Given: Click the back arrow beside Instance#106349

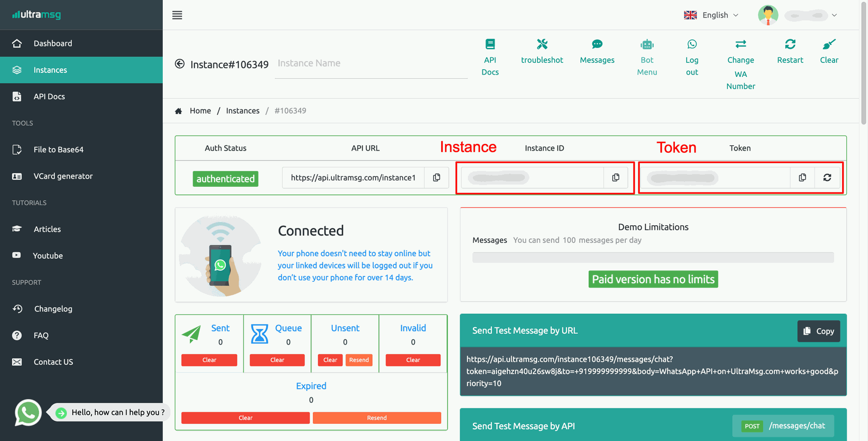Looking at the screenshot, I should [179, 64].
